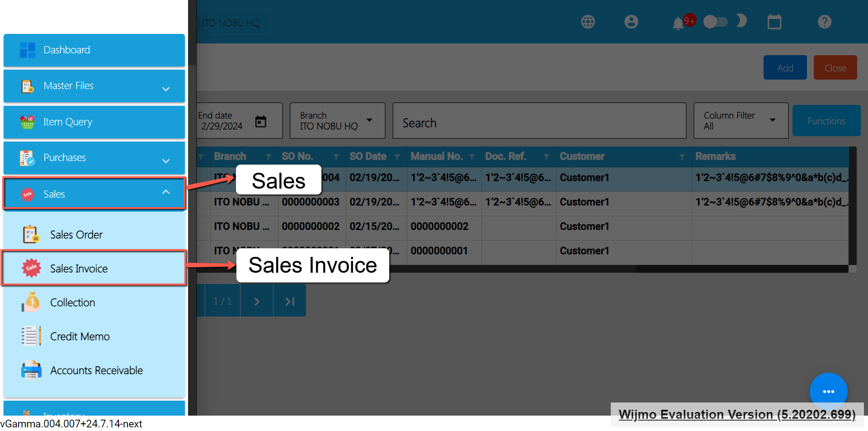This screenshot has height=431, width=868.
Task: Select Credit Memo in the sidebar
Action: [80, 336]
